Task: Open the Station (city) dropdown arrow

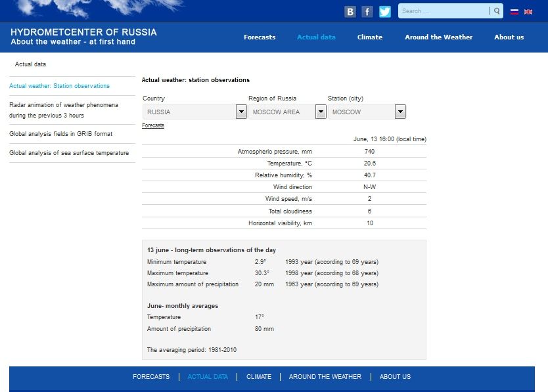Action: pyautogui.click(x=400, y=112)
